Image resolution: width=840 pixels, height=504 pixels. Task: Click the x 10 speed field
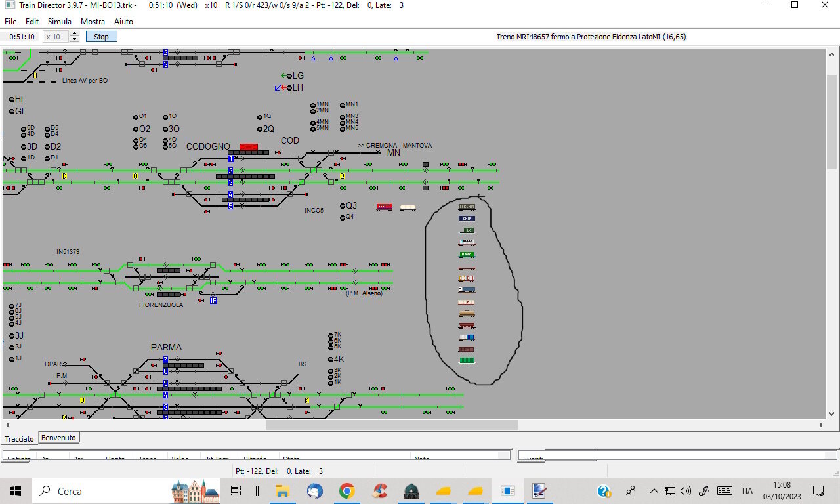point(56,37)
